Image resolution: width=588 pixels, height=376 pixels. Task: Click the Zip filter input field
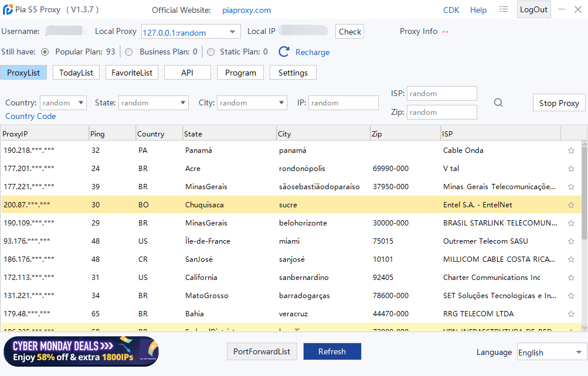coord(442,112)
